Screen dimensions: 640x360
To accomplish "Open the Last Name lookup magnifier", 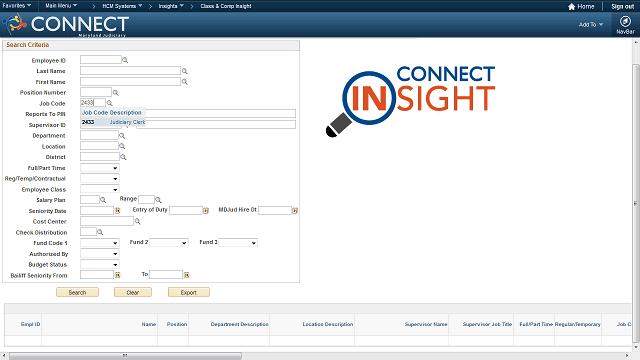I will (x=184, y=71).
